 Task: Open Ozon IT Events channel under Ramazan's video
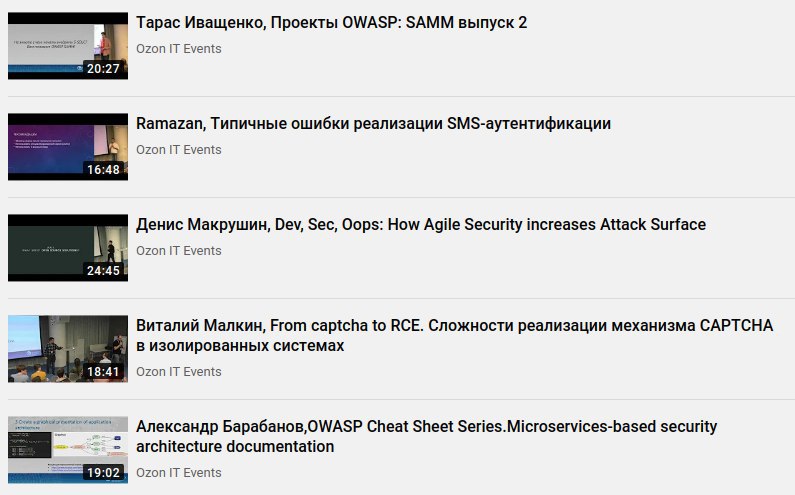click(179, 149)
